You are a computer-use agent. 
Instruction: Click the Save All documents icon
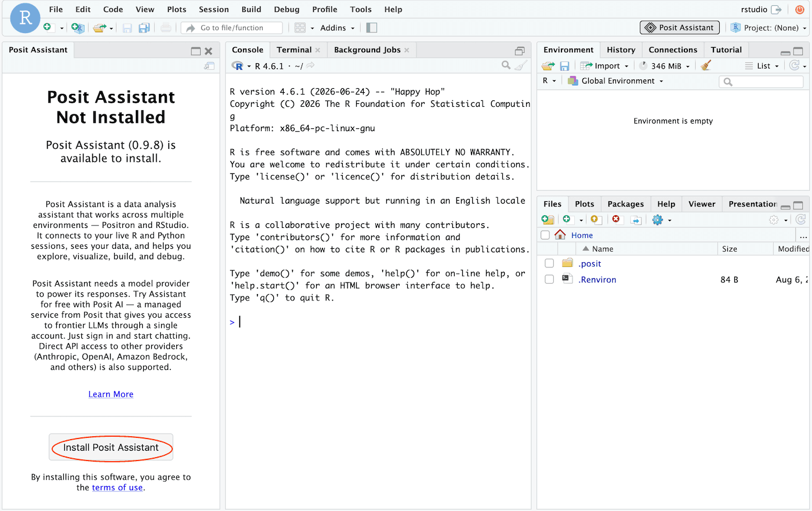pos(144,28)
